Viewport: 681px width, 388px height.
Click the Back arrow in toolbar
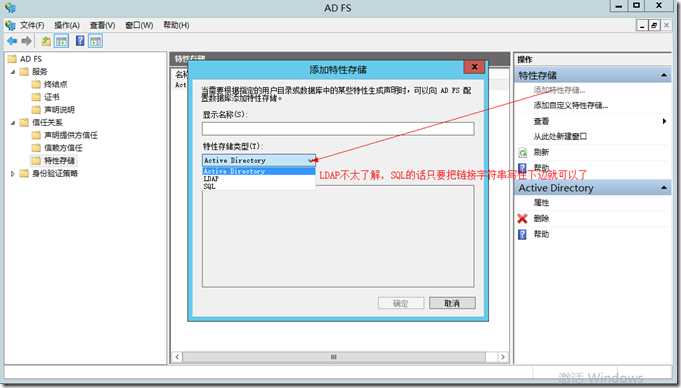[x=12, y=41]
